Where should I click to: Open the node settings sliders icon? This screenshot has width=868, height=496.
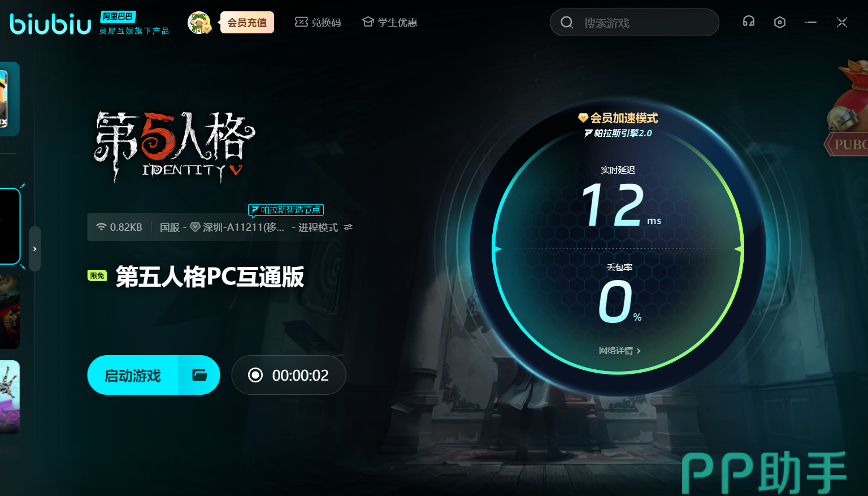(348, 227)
